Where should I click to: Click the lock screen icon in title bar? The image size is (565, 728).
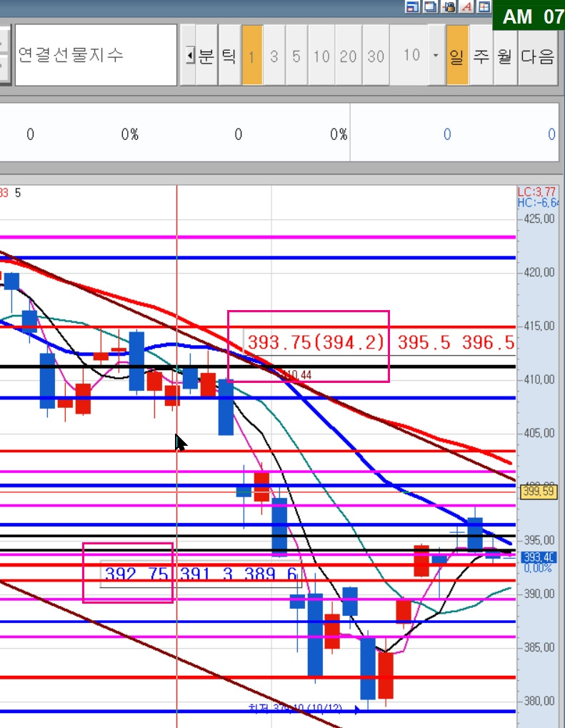pos(449,6)
